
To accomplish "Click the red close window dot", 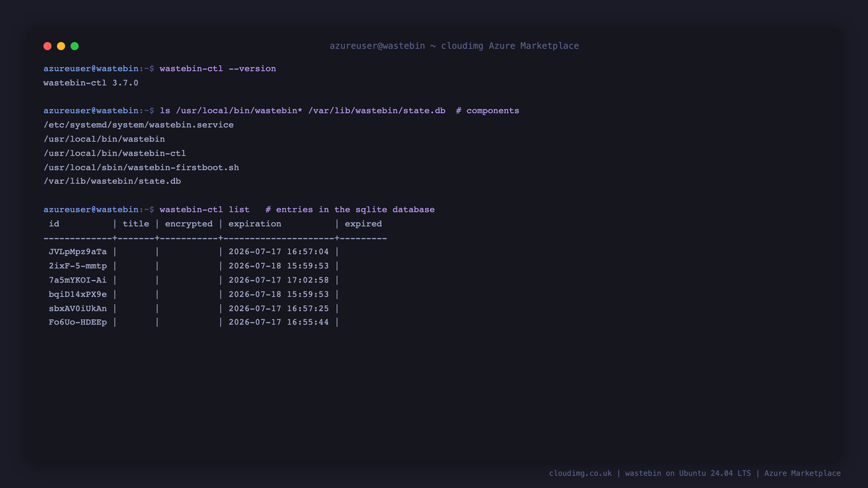I will coord(47,46).
